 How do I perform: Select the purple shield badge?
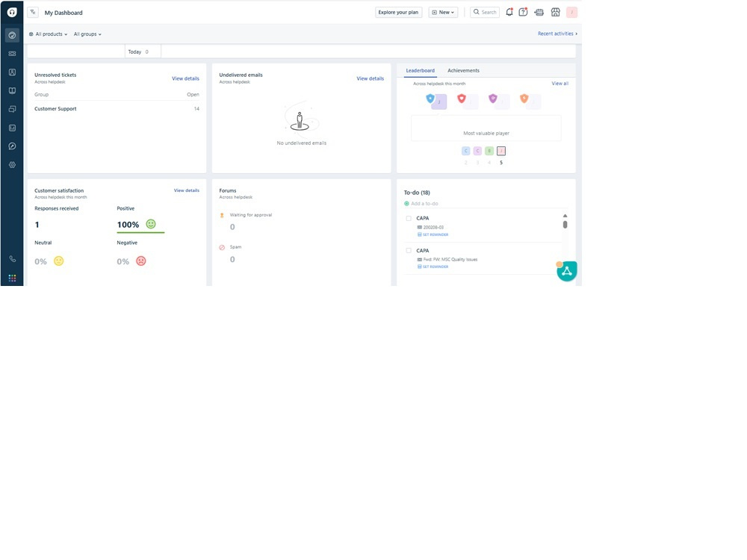click(493, 99)
